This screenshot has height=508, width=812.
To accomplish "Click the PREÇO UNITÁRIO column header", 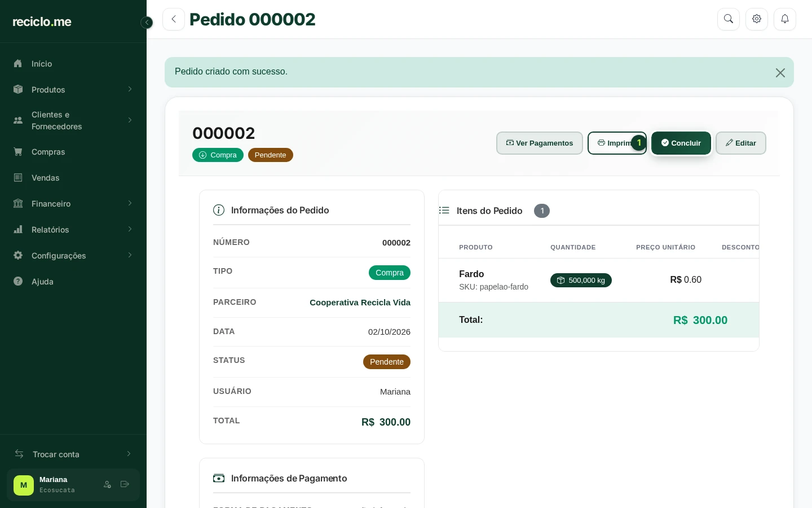I will click(x=665, y=247).
